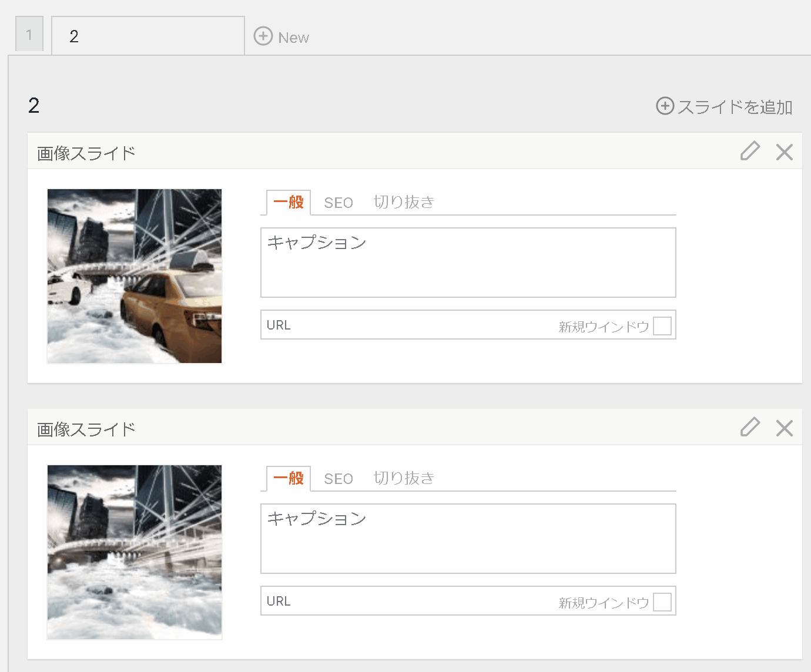Click the plus icon beside スライドを追加
The width and height of the screenshot is (811, 672).
pos(665,106)
